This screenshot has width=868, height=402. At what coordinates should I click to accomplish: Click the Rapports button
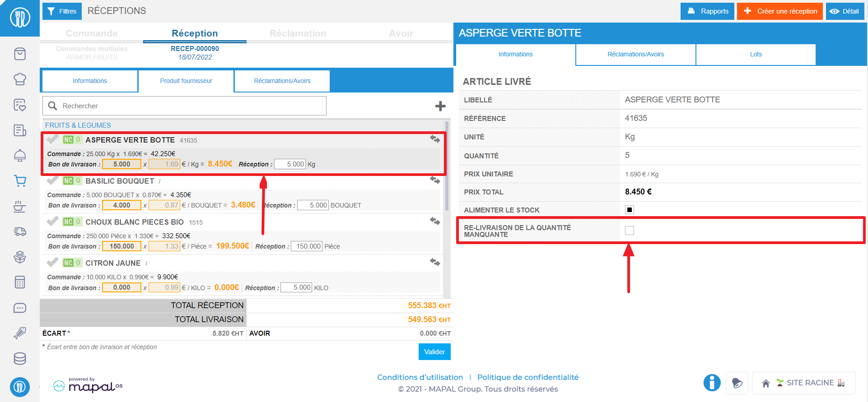(707, 11)
